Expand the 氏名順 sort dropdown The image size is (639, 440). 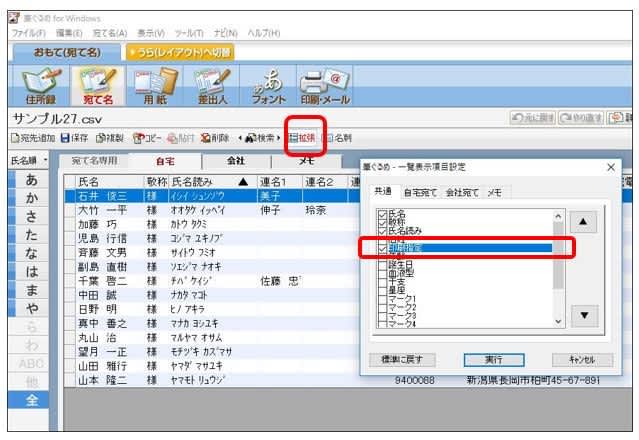[44, 160]
